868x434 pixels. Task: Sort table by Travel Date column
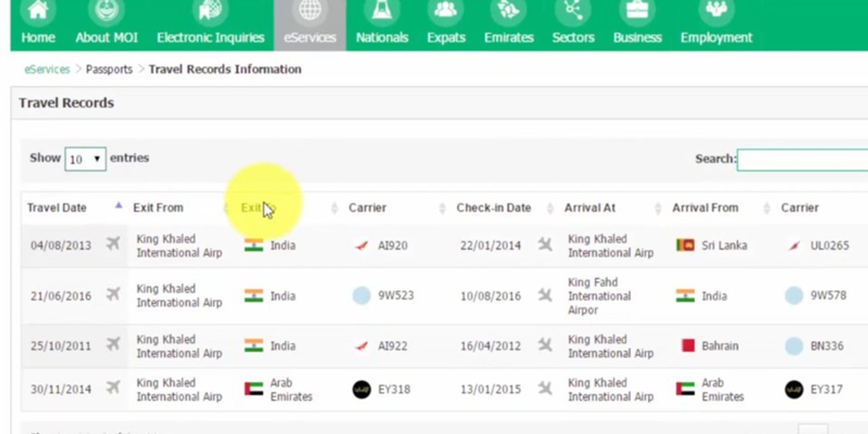(x=57, y=208)
